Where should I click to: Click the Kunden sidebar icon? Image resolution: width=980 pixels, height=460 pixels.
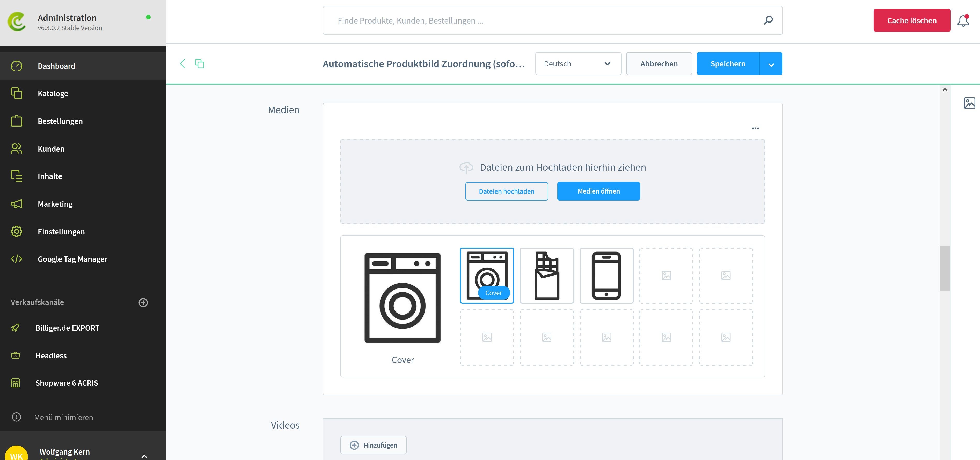tap(17, 148)
